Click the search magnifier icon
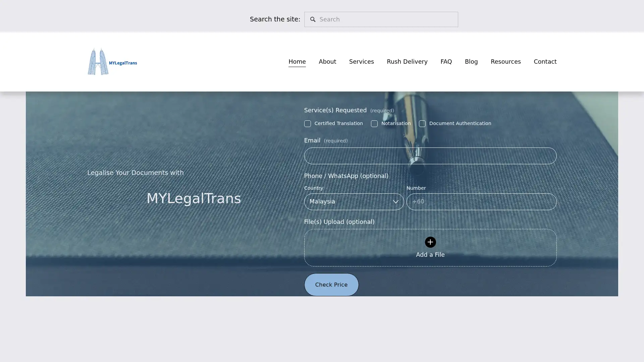The width and height of the screenshot is (644, 362). point(313,19)
